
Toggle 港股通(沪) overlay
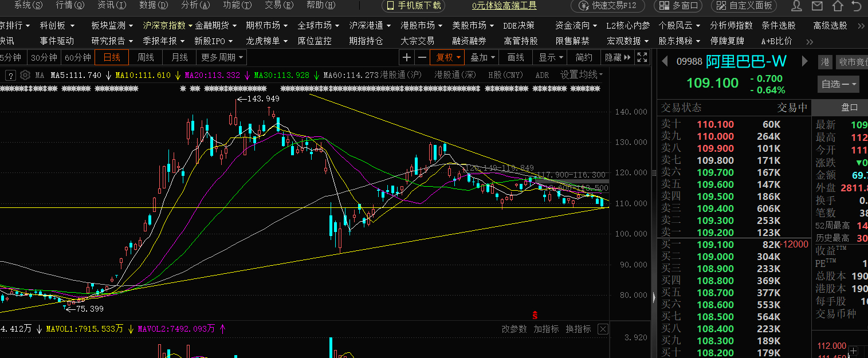[x=400, y=75]
